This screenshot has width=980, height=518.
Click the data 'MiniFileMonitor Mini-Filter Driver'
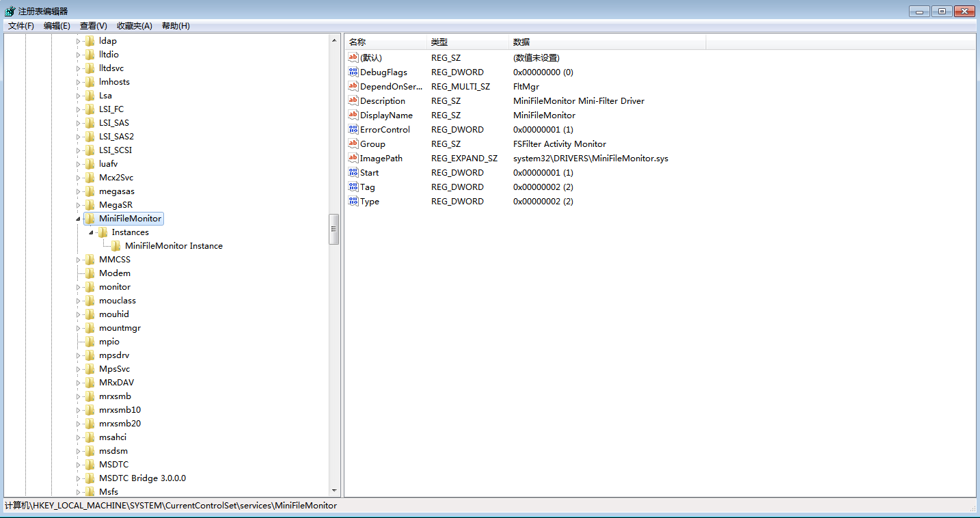579,100
